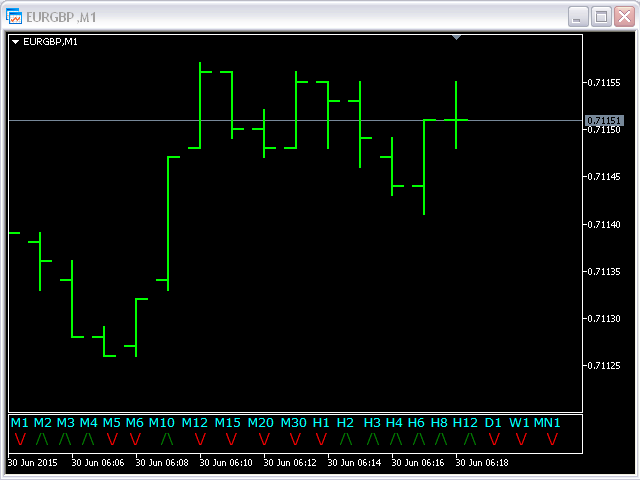Click the green up arrow under M10
This screenshot has height=480, width=640.
click(x=167, y=440)
